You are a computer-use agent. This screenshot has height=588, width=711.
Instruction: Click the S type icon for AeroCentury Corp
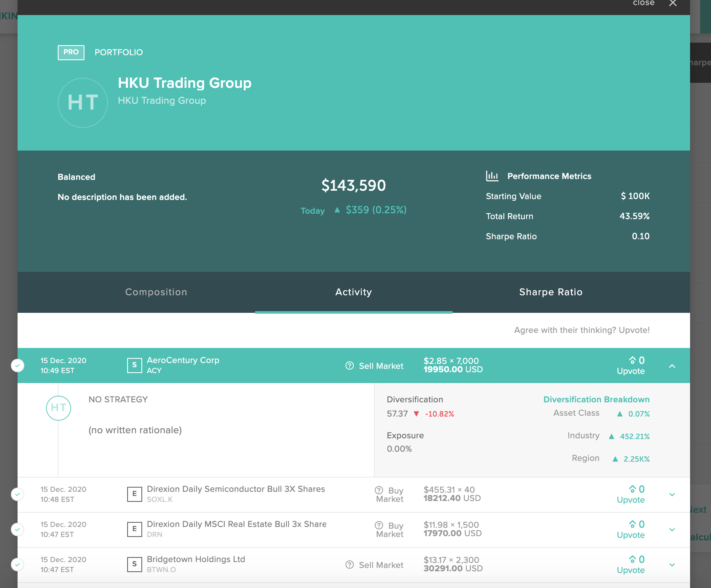[x=134, y=365]
